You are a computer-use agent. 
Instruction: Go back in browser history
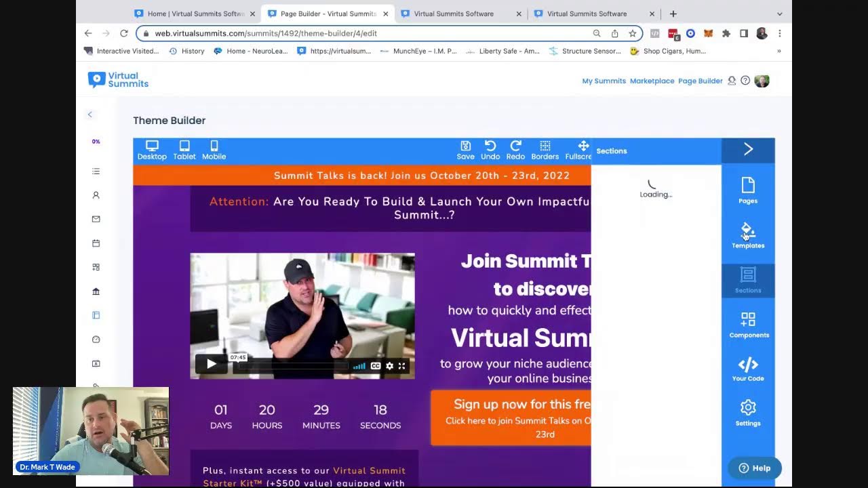point(88,33)
